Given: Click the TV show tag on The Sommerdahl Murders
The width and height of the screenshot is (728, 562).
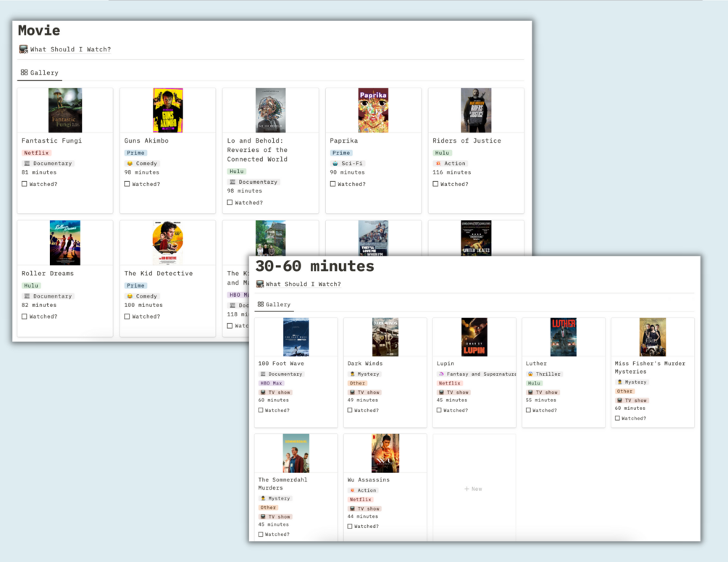Looking at the screenshot, I should click(x=275, y=516).
